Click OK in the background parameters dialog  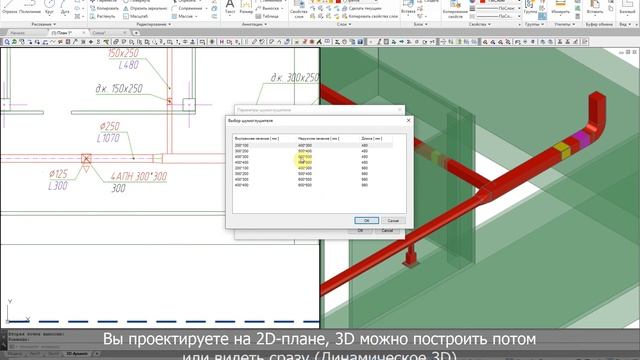[x=360, y=231]
